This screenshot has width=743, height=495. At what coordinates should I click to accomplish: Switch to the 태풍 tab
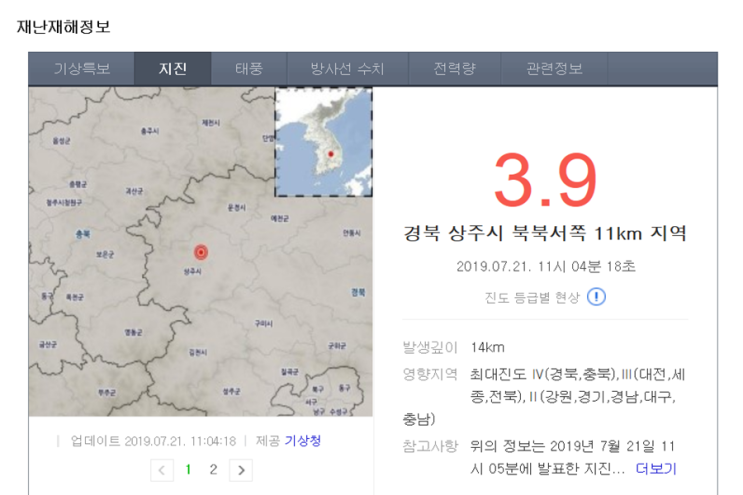click(249, 69)
